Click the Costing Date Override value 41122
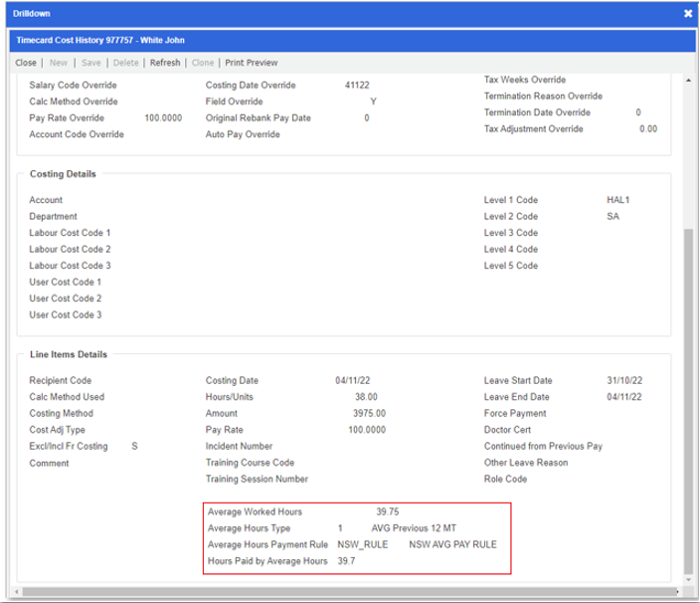The height and width of the screenshot is (603, 700). click(357, 86)
